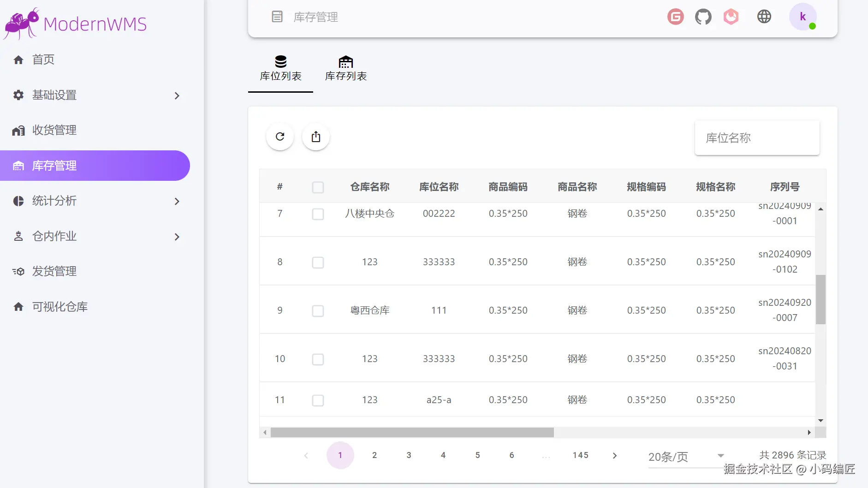Check the box for row 9
Viewport: 868px width, 488px height.
tap(318, 311)
